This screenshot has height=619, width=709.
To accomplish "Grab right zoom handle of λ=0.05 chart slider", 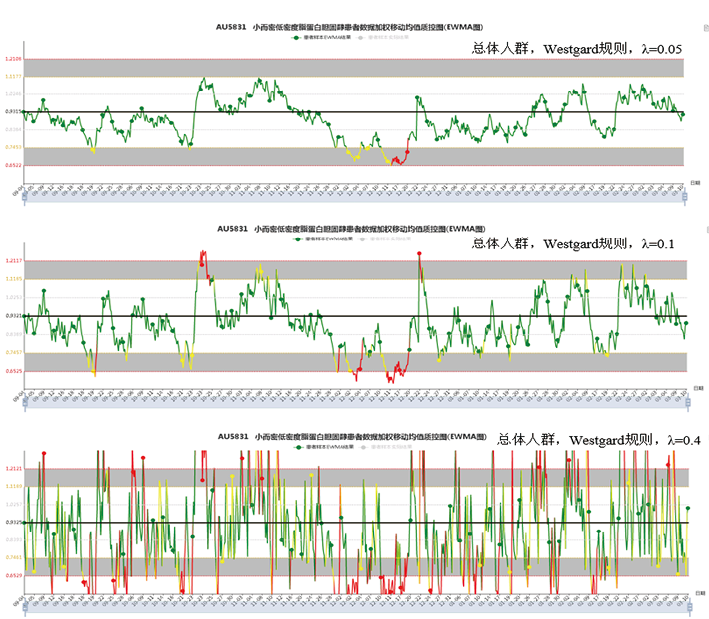I will pyautogui.click(x=685, y=197).
